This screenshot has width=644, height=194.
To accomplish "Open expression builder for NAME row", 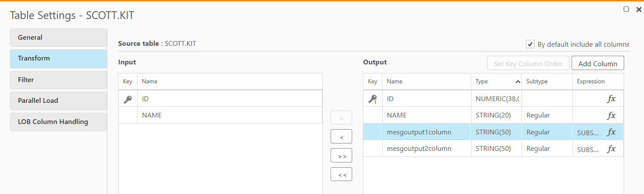I will pos(611,115).
